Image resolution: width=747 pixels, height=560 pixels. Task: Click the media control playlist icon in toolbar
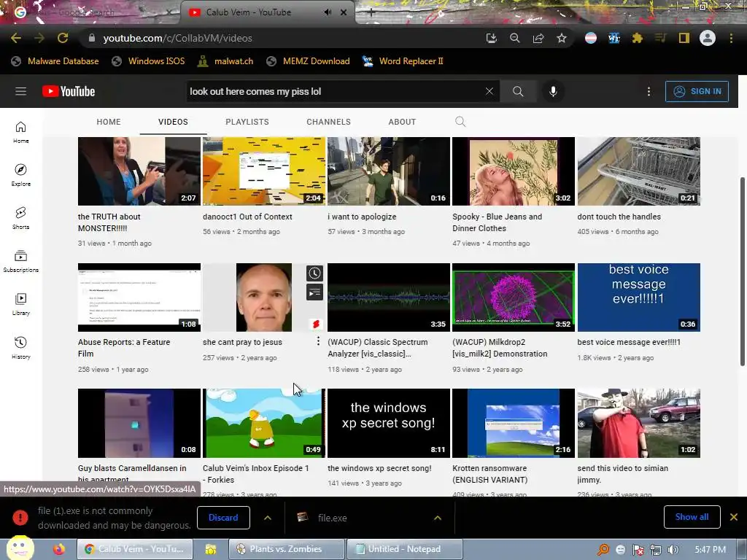[x=660, y=38]
